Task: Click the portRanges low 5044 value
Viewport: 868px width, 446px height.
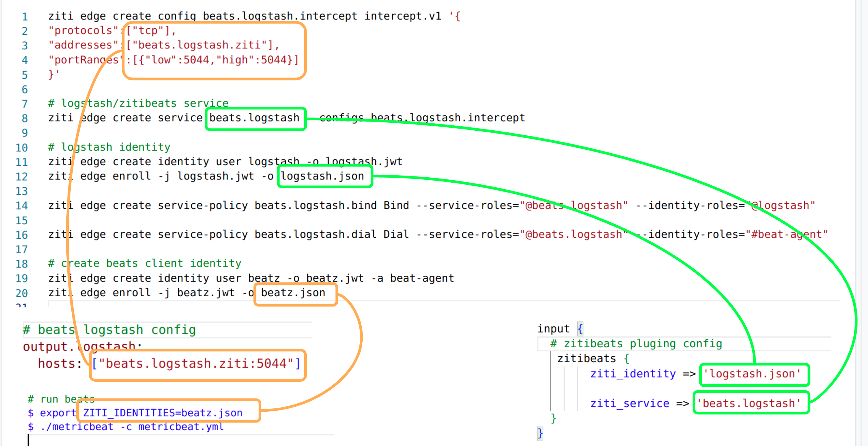Action: click(196, 60)
